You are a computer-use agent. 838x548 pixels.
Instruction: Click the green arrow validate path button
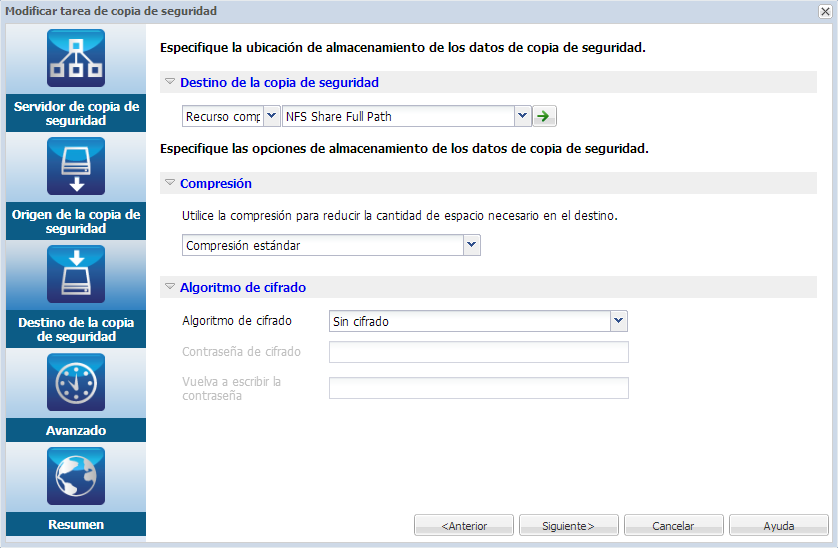[x=543, y=116]
